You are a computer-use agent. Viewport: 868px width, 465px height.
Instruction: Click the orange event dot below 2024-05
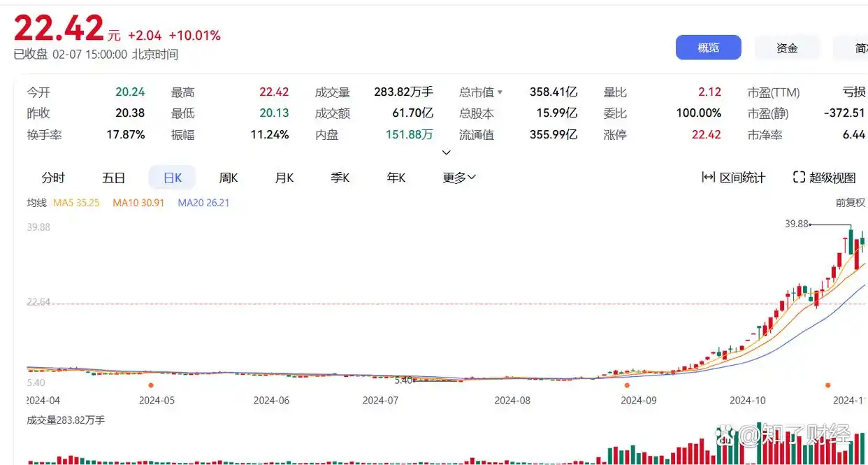pyautogui.click(x=151, y=385)
